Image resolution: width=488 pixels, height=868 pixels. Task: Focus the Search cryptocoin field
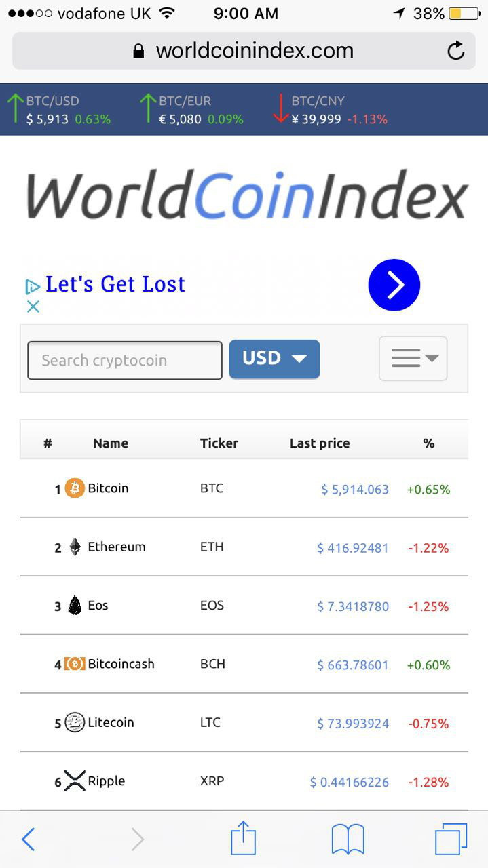125,360
